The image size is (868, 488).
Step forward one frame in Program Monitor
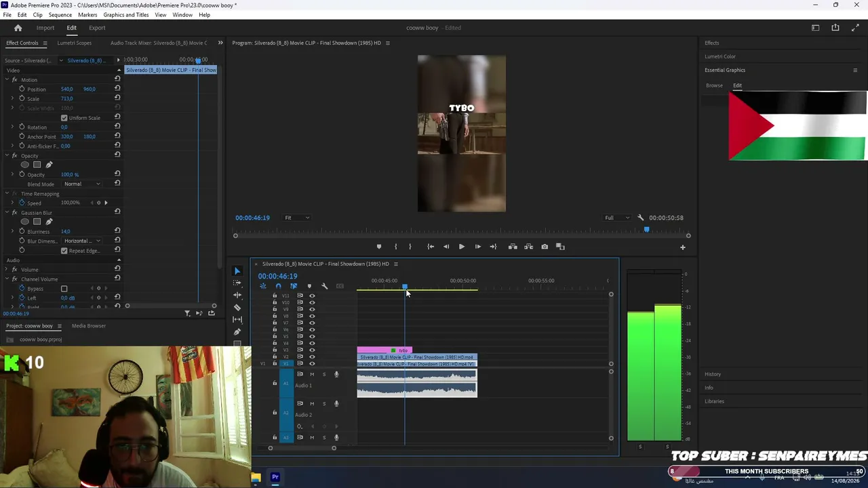pos(477,247)
